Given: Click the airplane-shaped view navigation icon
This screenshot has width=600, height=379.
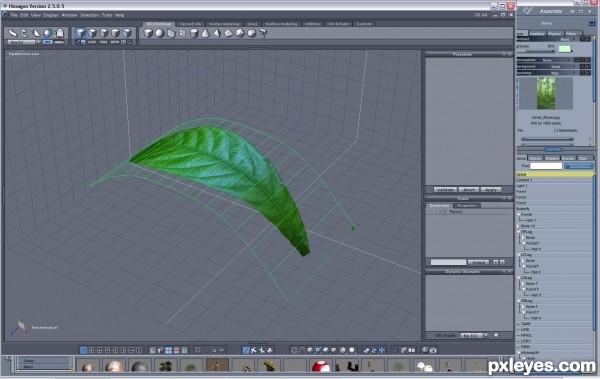Looking at the screenshot, I should pyautogui.click(x=254, y=350).
